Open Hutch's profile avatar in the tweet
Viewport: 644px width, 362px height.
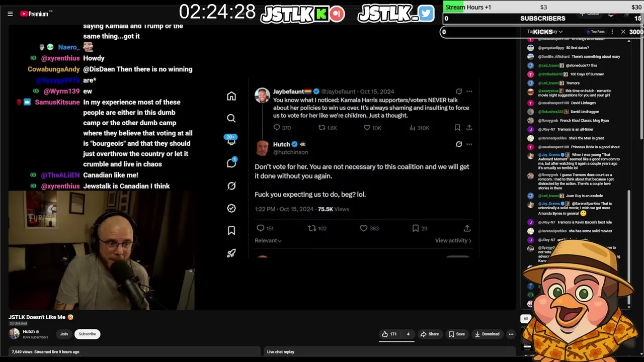(262, 148)
